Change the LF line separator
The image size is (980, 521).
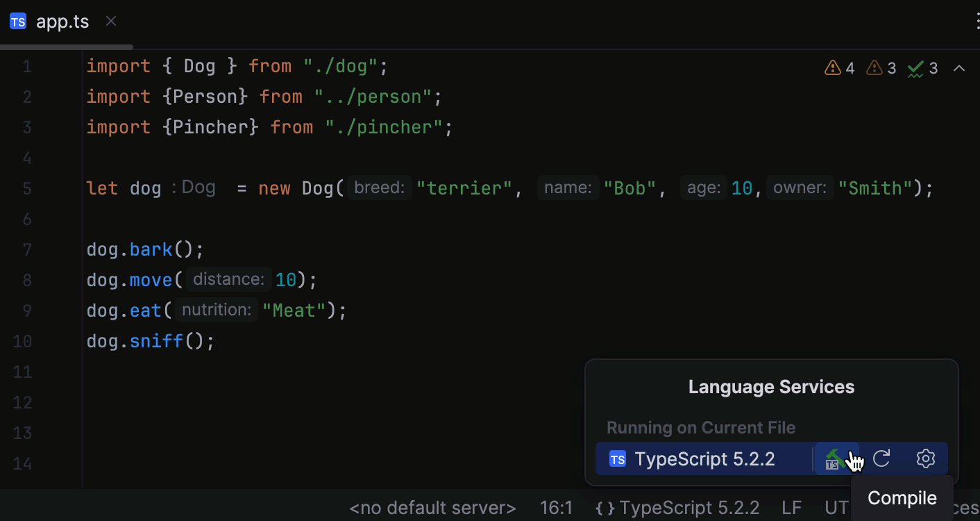(x=791, y=508)
